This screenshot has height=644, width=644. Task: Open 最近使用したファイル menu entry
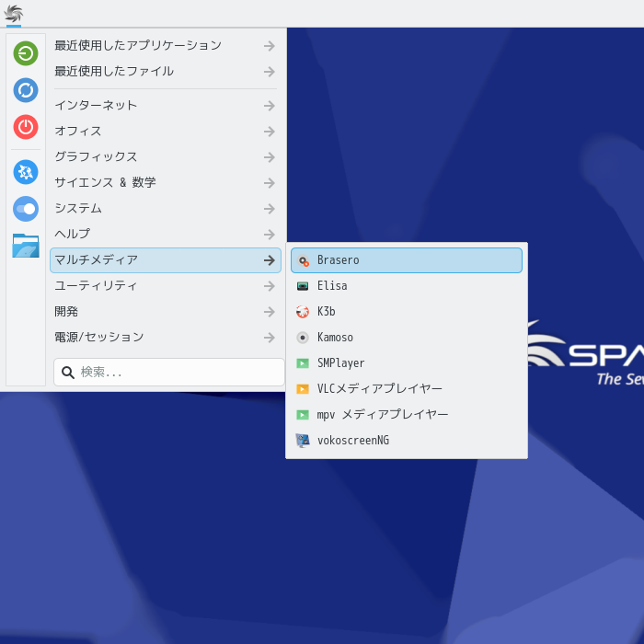[x=166, y=72]
